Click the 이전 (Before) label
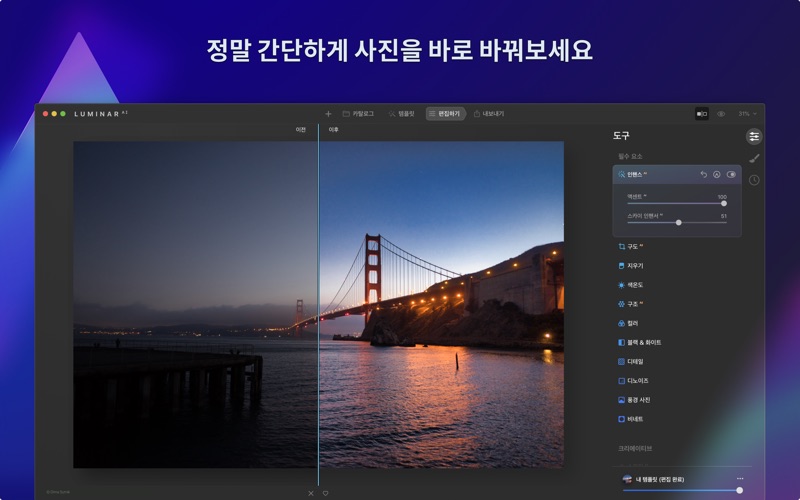Viewport: 800px width, 500px height. [x=301, y=130]
